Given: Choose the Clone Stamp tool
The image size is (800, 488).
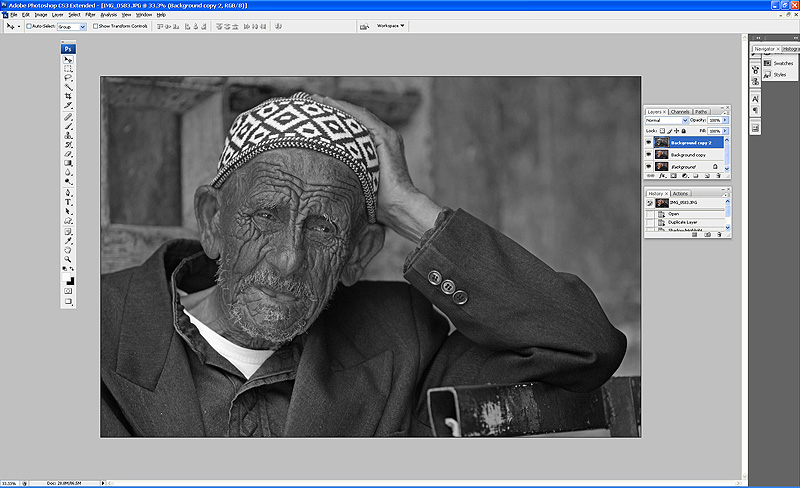Looking at the screenshot, I should (68, 135).
